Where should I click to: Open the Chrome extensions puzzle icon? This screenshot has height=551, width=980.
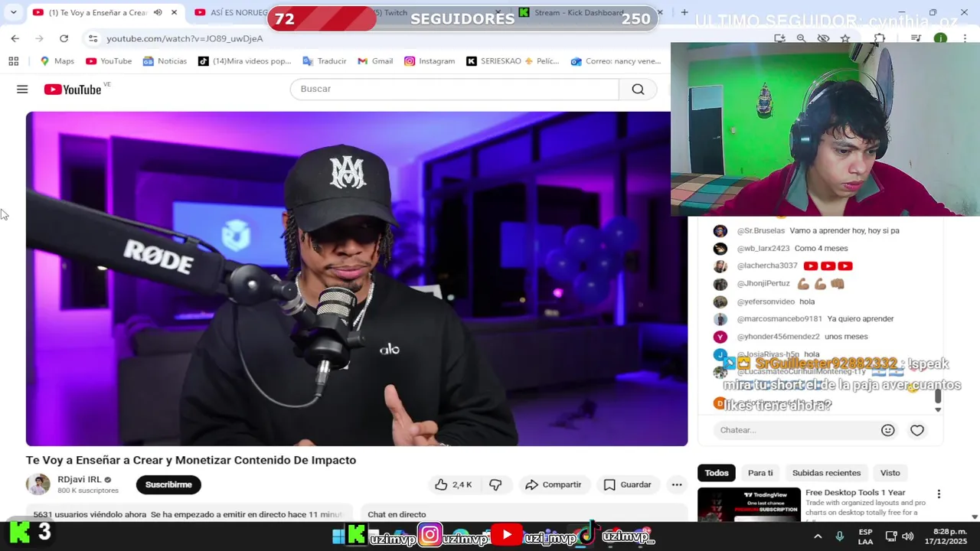click(x=880, y=38)
